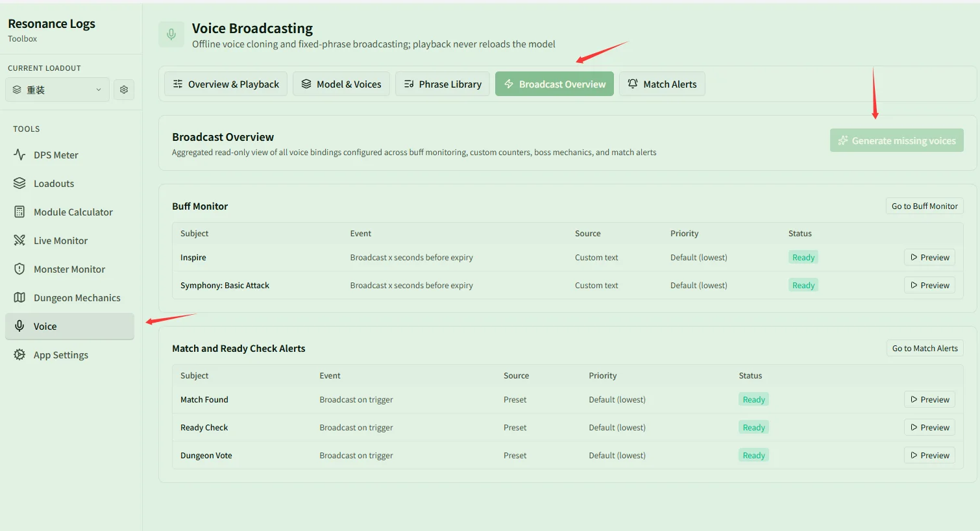
Task: Select the Broadcast Overview tab
Action: [554, 84]
